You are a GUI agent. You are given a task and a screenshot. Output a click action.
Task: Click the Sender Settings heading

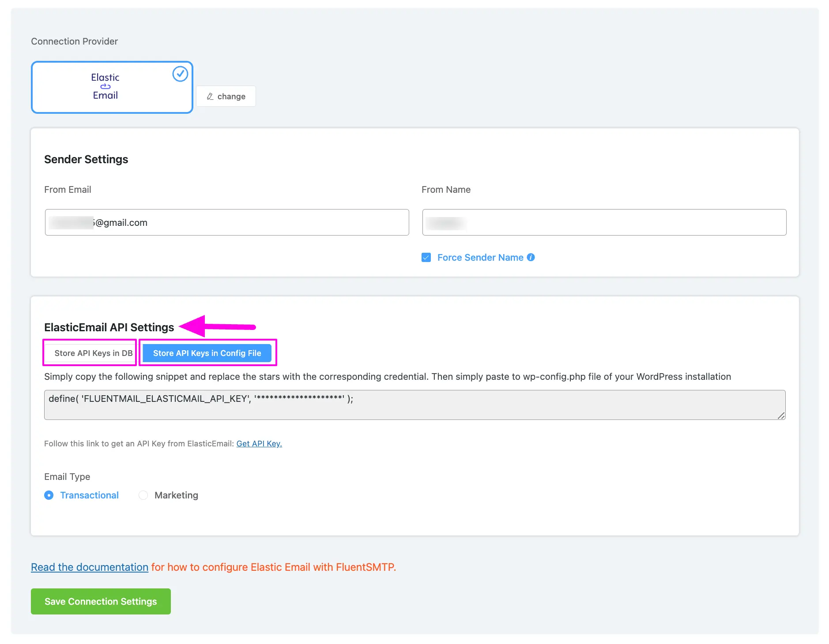[86, 159]
